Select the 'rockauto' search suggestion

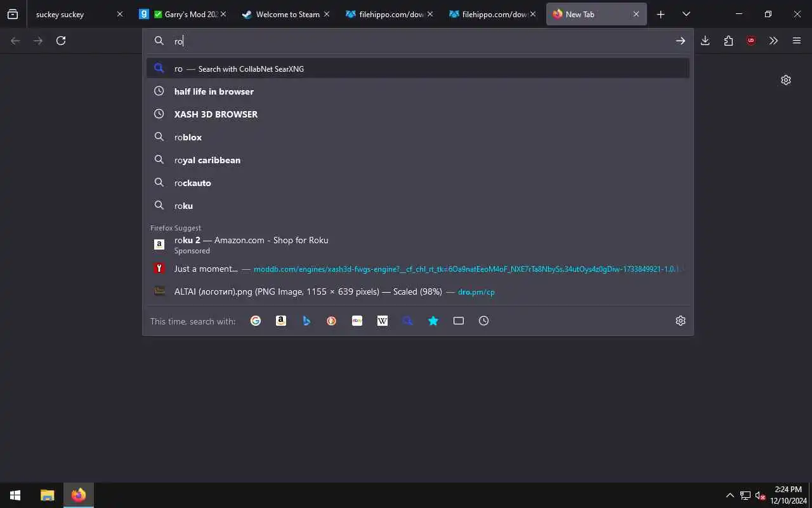point(418,183)
